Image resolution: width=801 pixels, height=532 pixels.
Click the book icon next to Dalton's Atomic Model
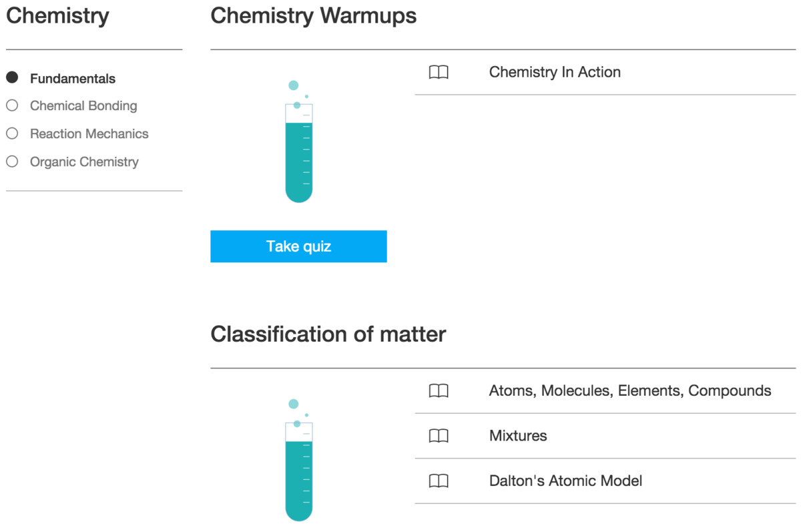[439, 481]
